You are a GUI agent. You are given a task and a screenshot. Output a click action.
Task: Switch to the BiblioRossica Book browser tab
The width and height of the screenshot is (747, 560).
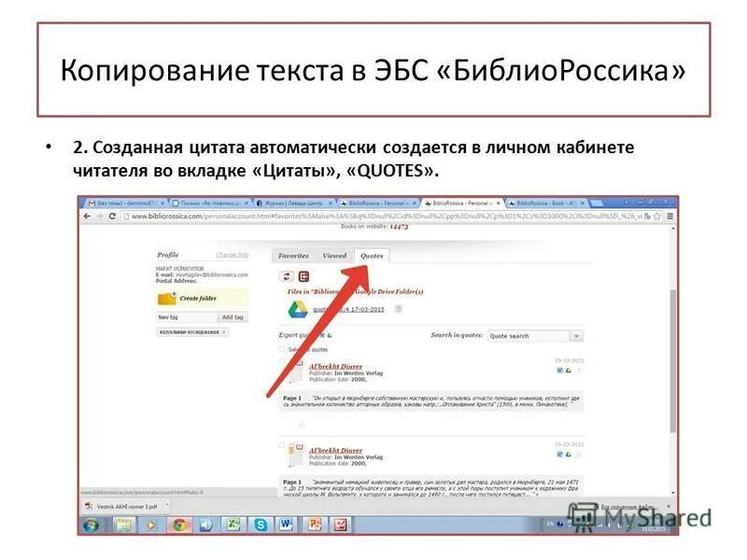(545, 203)
